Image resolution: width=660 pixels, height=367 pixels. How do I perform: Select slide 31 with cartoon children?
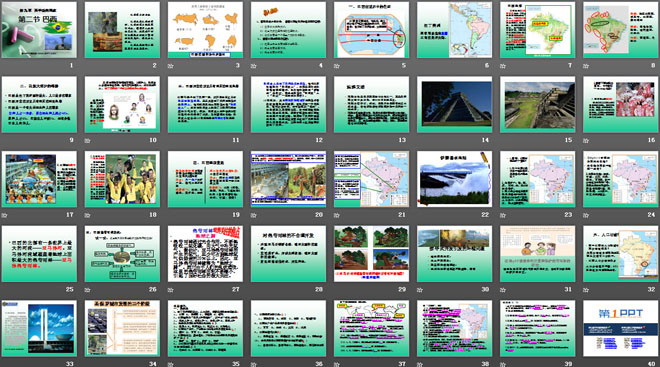tap(538, 254)
